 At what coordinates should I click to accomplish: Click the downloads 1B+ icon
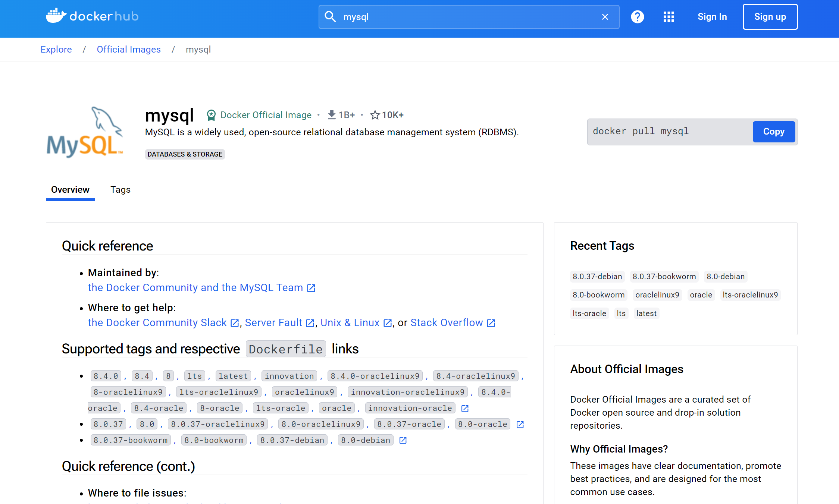(x=332, y=115)
